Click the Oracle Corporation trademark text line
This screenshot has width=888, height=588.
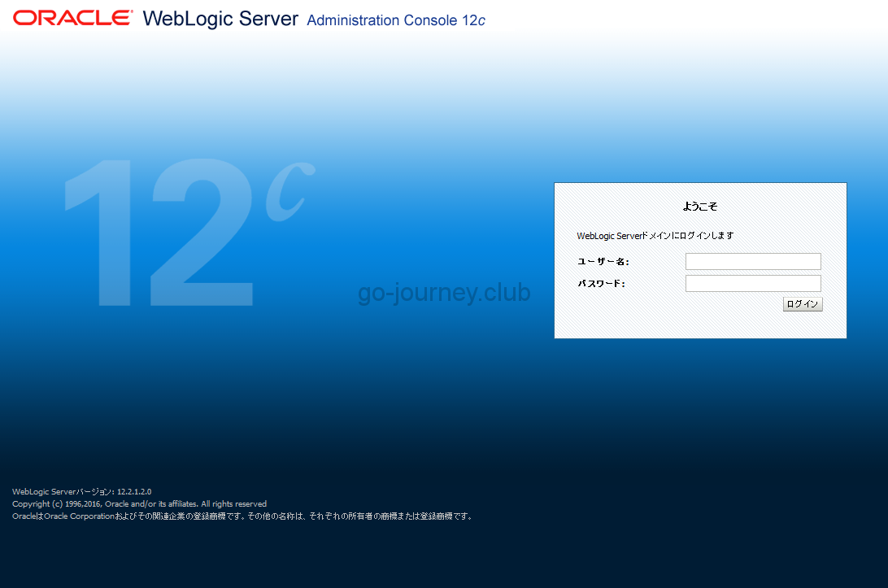coord(242,516)
